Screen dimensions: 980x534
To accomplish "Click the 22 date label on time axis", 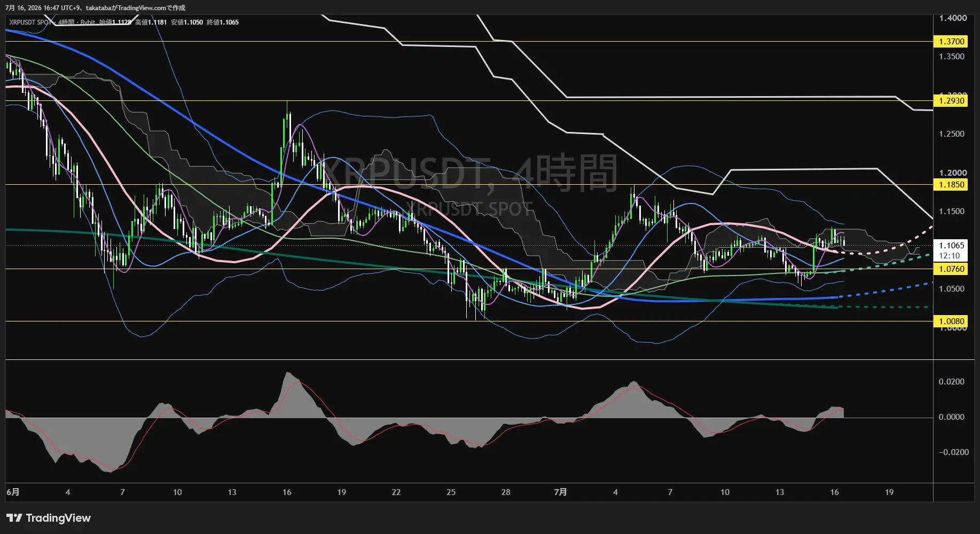I will pyautogui.click(x=396, y=492).
